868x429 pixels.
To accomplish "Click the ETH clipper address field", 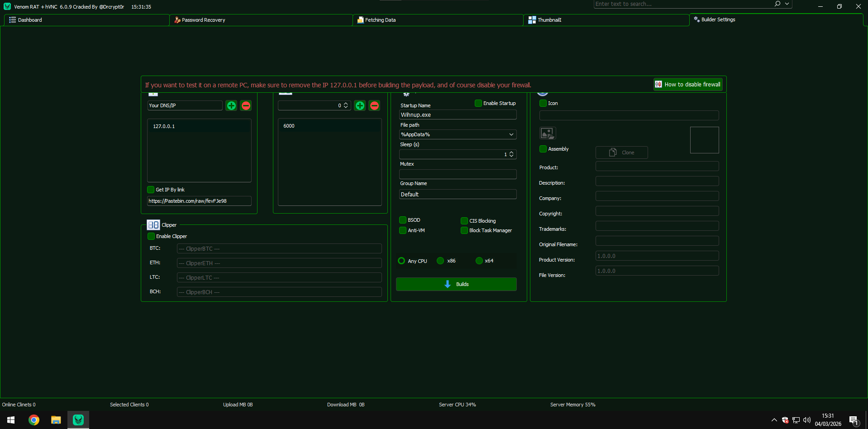I will (279, 263).
